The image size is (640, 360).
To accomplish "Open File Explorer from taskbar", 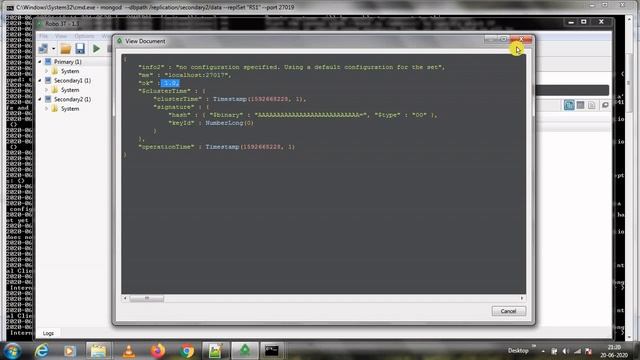I will tap(98, 351).
